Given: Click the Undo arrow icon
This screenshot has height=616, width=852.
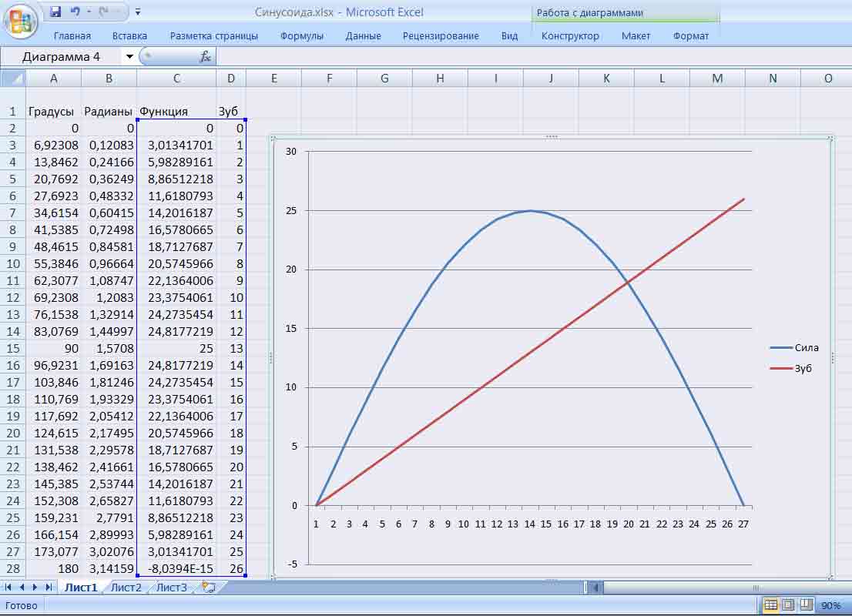Looking at the screenshot, I should tap(75, 12).
